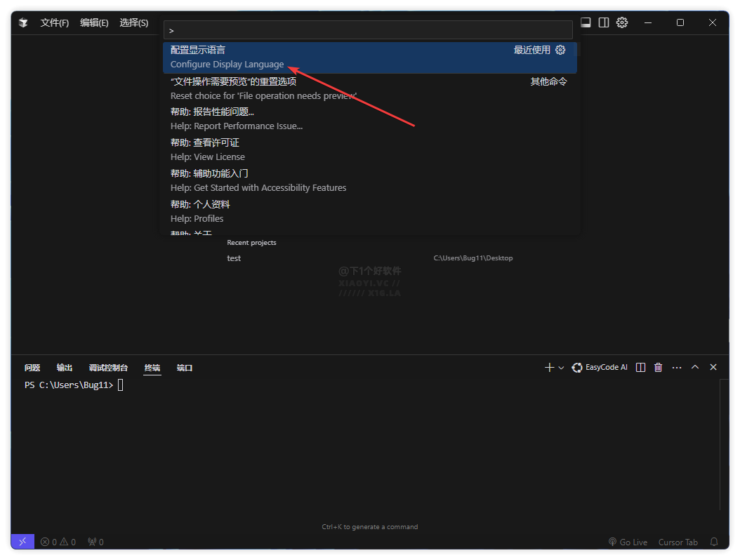Click the remote window icon in the status bar
This screenshot has height=560, width=740.
[22, 542]
